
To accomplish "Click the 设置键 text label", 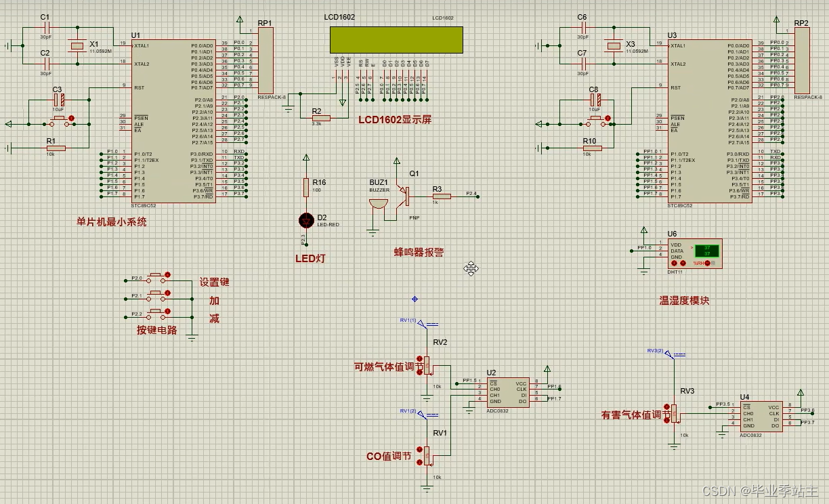I will 214,282.
